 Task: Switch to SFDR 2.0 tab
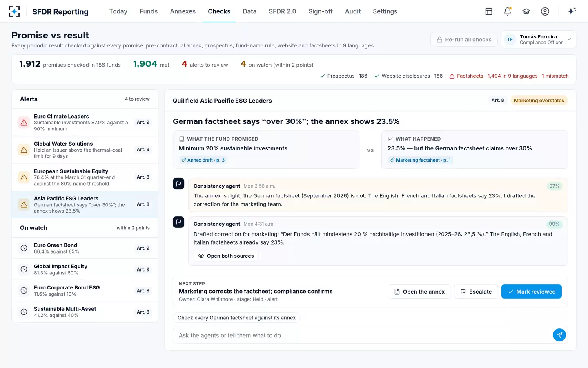pos(283,11)
